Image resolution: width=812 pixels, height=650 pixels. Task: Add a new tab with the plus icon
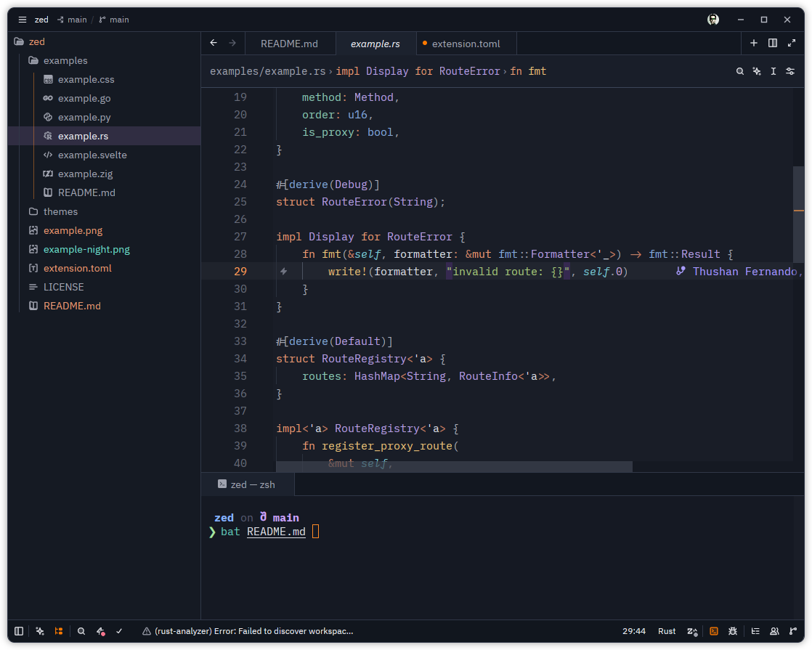point(754,43)
